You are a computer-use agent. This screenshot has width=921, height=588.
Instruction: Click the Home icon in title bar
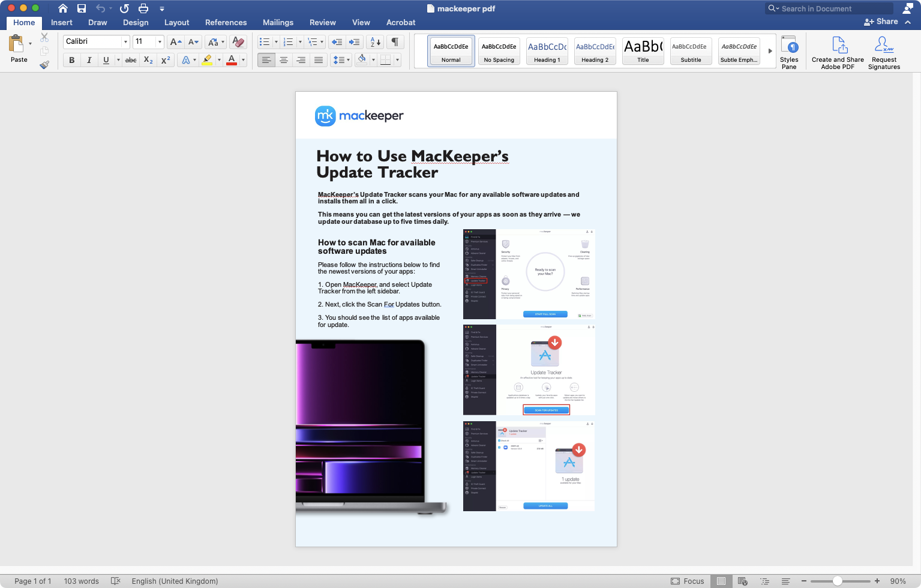(63, 8)
